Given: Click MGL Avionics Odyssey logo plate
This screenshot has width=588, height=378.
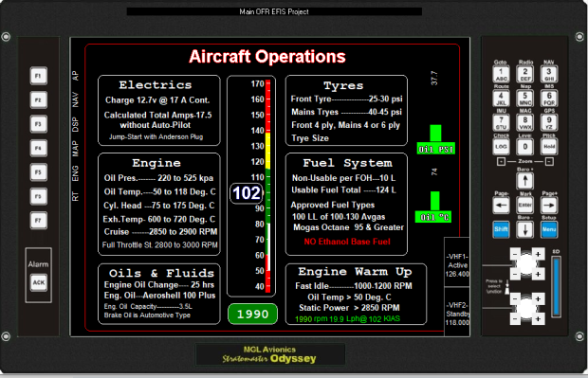Looking at the screenshot, I should pos(269,354).
